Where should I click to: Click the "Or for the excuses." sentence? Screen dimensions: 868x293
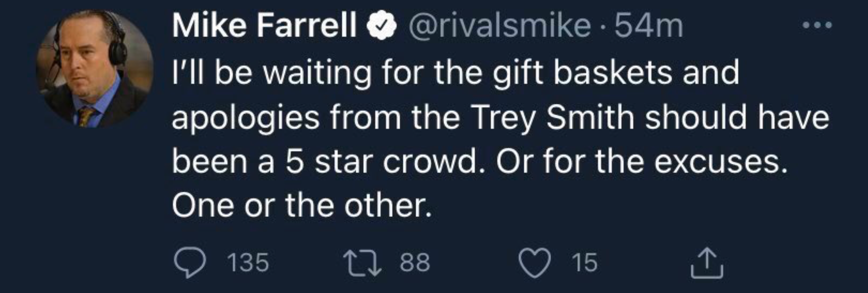[x=641, y=162]
